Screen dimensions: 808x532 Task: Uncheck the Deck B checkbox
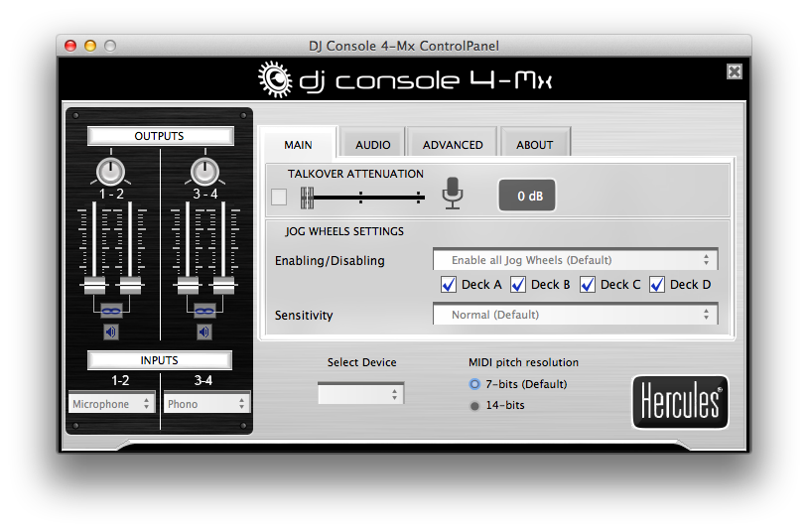tap(518, 285)
